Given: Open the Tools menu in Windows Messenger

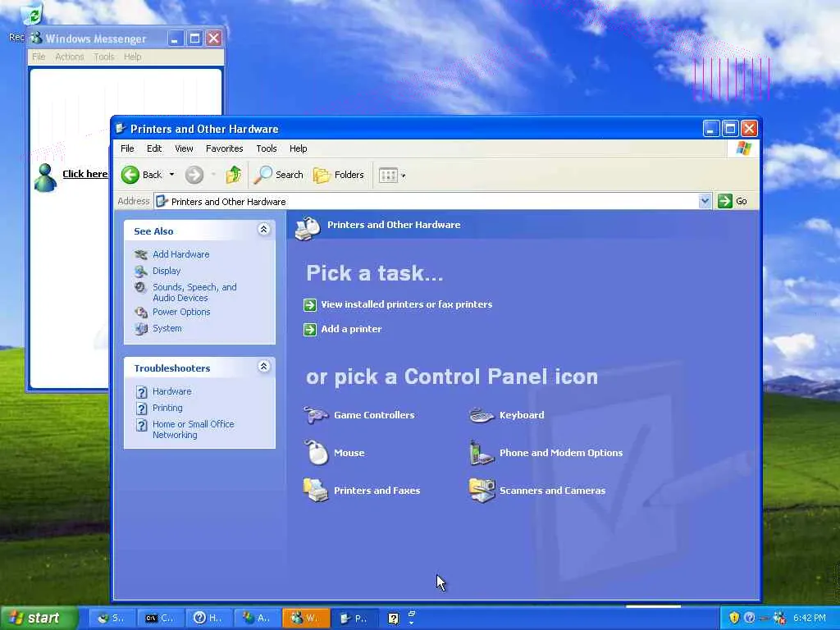Looking at the screenshot, I should (x=104, y=57).
